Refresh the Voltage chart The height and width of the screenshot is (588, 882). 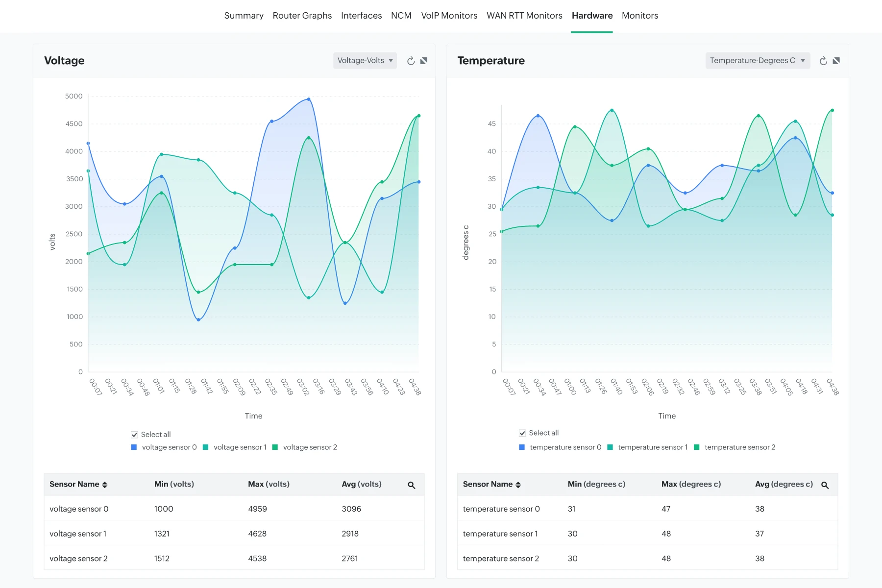click(411, 61)
